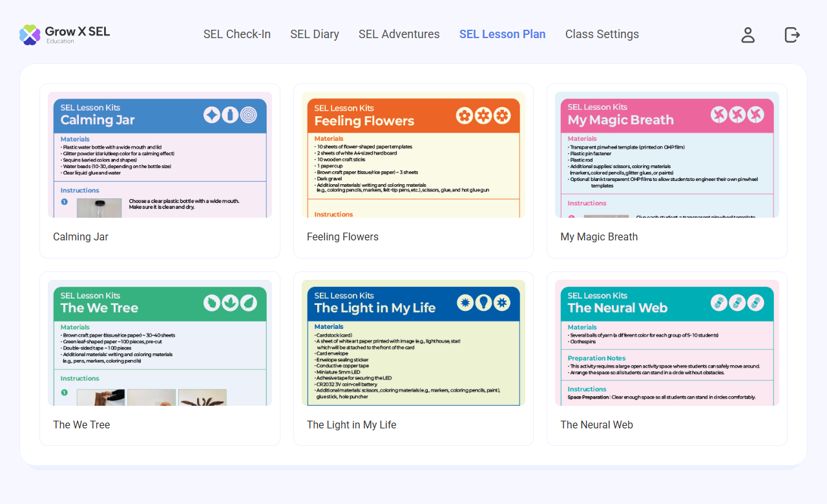Switch to SEL Adventures tab

pos(399,34)
